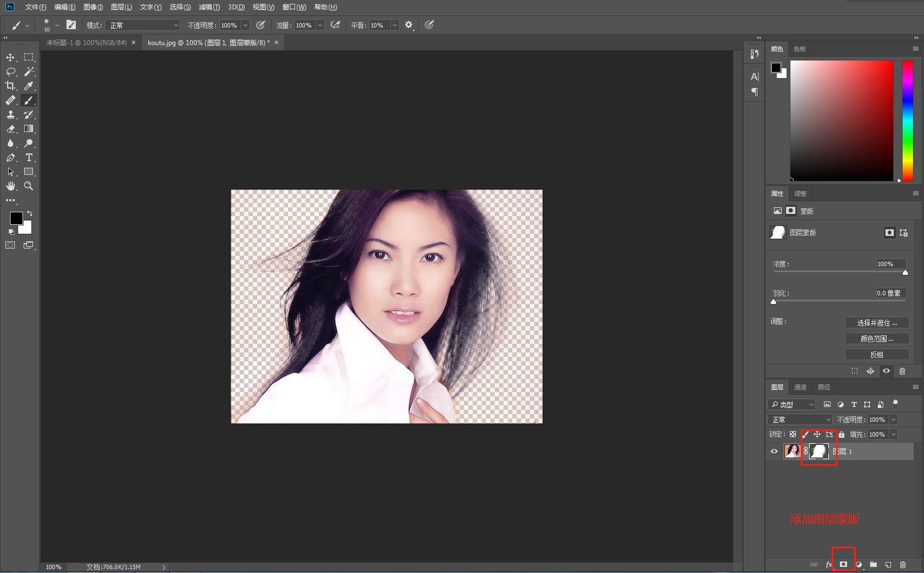Toggle mask visibility eye in Properties panel
This screenshot has width=924, height=573.
click(x=886, y=371)
